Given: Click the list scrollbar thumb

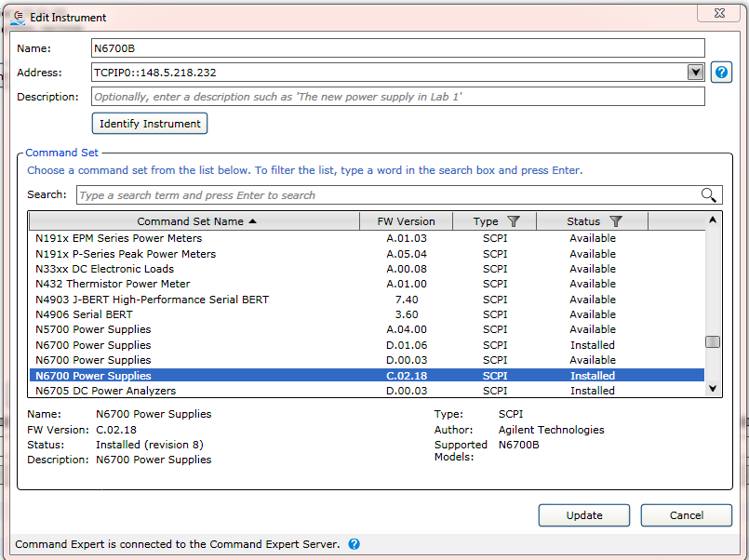Looking at the screenshot, I should coord(713,341).
